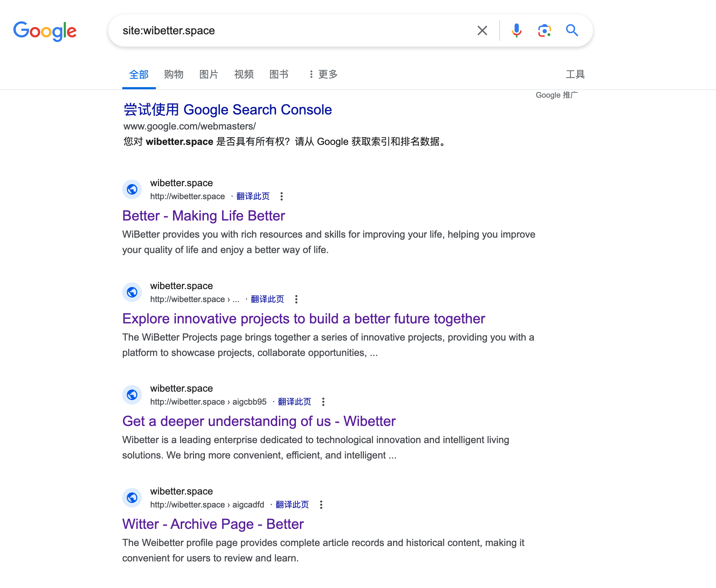Switch to the 视频 tab

click(244, 74)
